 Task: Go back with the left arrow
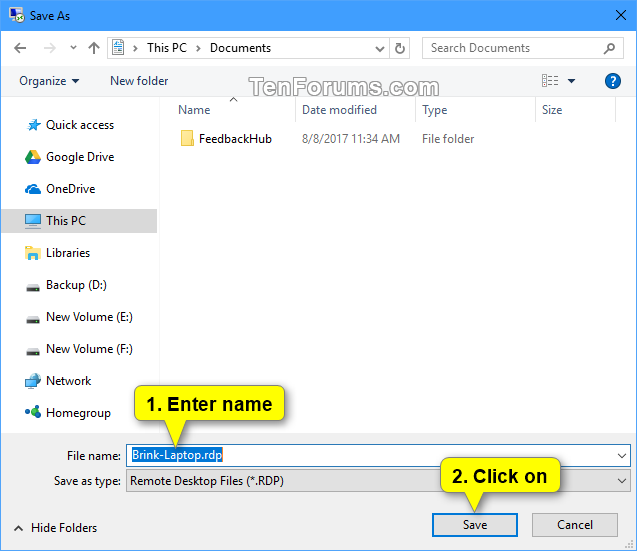pos(20,48)
